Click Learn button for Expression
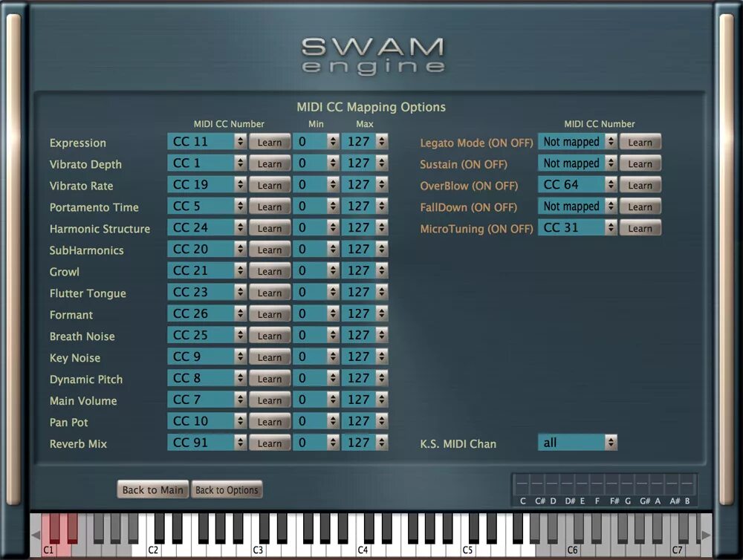 [270, 142]
